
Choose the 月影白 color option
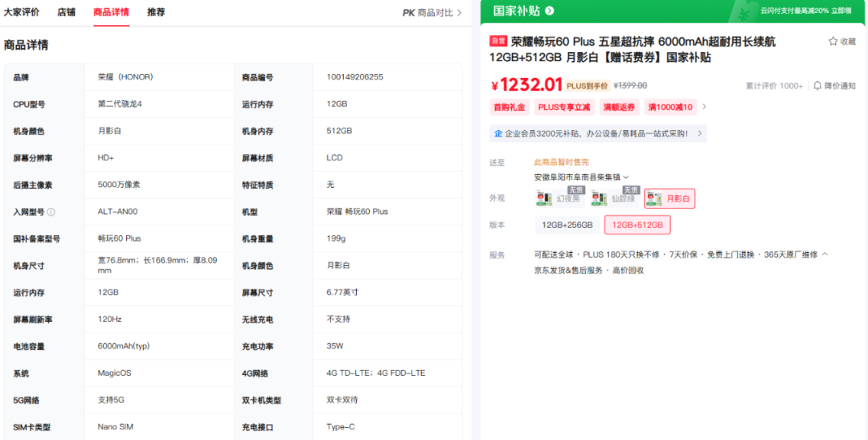[669, 198]
